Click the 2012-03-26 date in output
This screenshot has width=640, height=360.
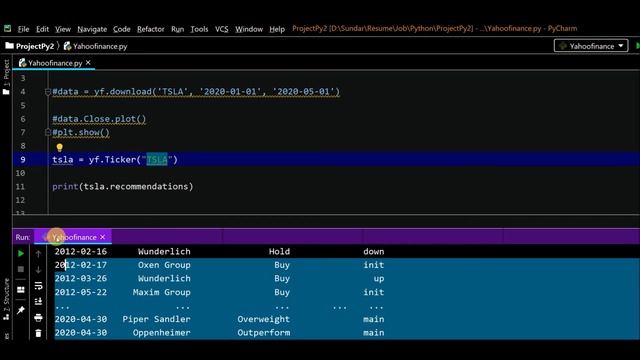point(81,278)
